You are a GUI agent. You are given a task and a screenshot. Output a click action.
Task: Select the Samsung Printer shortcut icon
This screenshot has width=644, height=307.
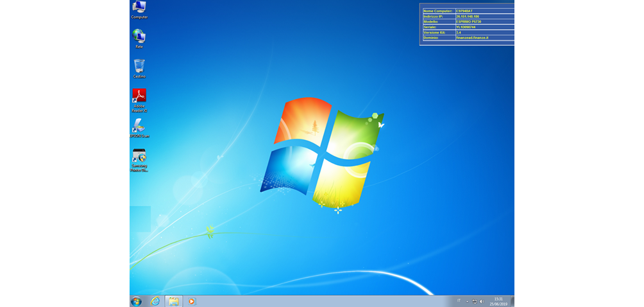139,157
